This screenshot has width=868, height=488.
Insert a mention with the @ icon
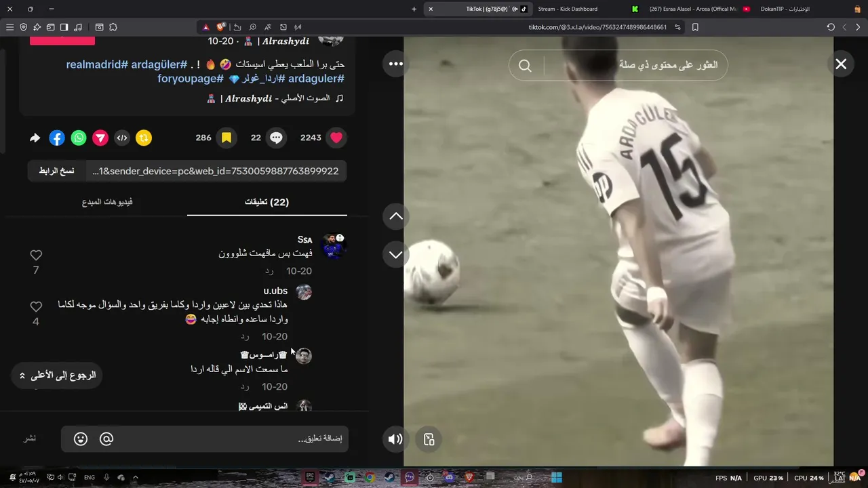pos(106,439)
